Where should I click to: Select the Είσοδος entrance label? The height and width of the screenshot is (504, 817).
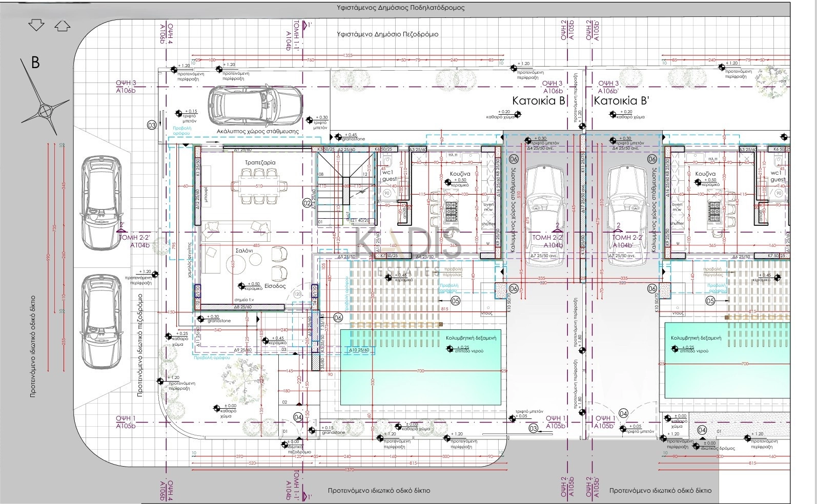click(275, 287)
